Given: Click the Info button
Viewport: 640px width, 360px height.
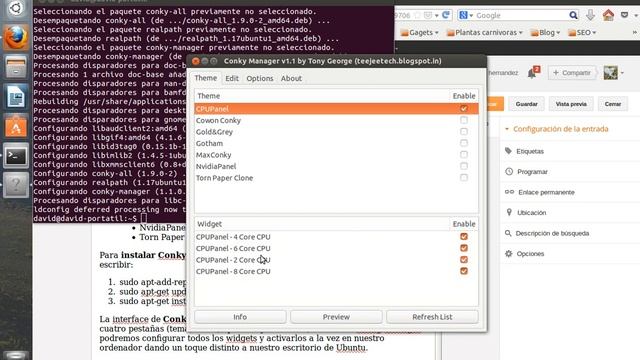Looking at the screenshot, I should tap(240, 317).
